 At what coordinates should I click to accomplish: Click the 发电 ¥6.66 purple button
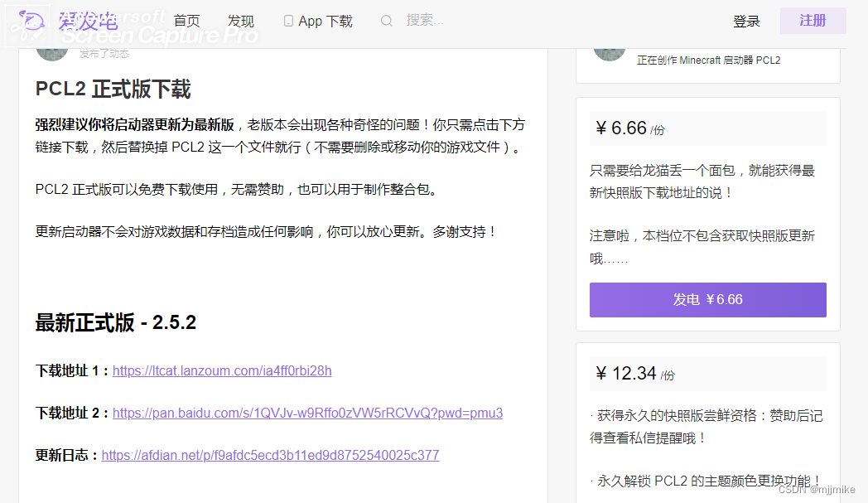pyautogui.click(x=707, y=299)
